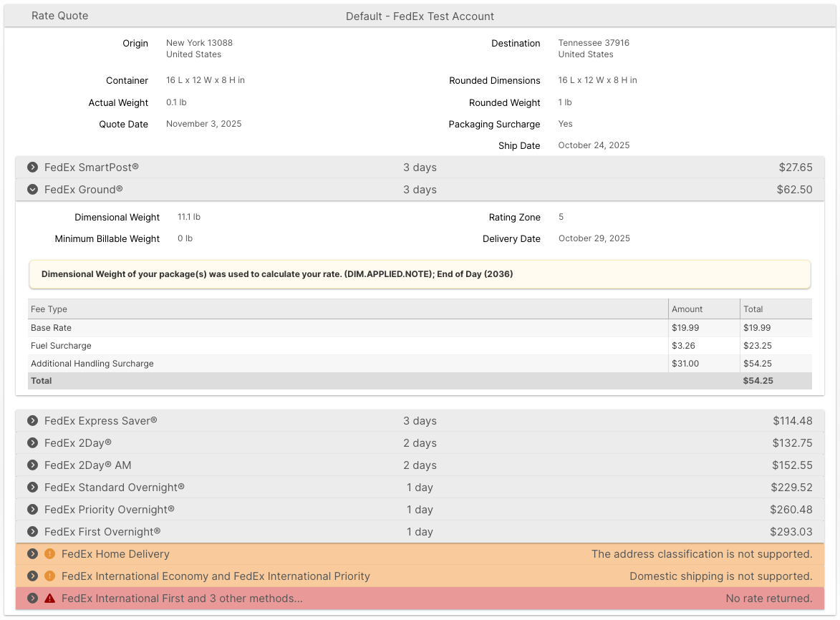Click chevron icon beside FedEx Priority Overnight

(32, 510)
